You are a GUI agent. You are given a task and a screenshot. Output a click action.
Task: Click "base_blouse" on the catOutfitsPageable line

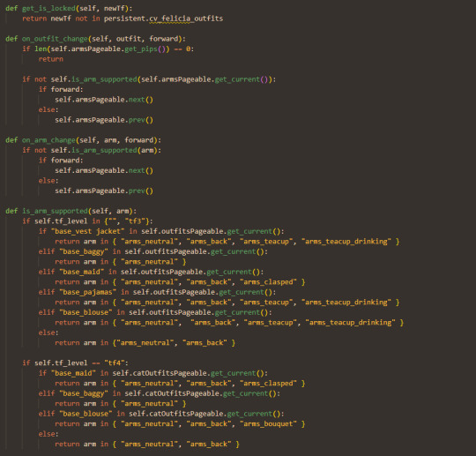point(86,414)
